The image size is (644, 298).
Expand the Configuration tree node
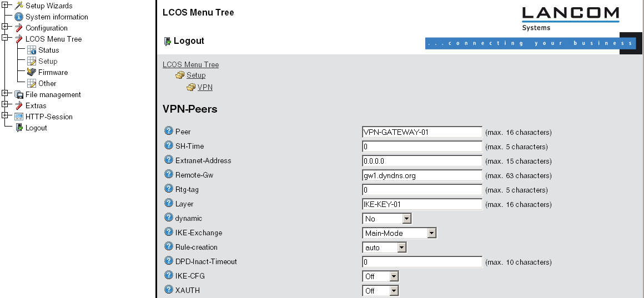point(4,27)
